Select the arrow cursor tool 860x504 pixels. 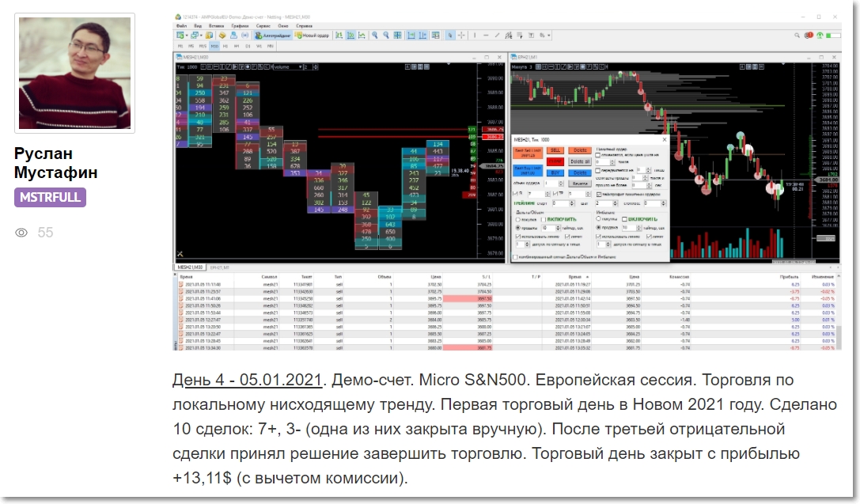pyautogui.click(x=449, y=35)
